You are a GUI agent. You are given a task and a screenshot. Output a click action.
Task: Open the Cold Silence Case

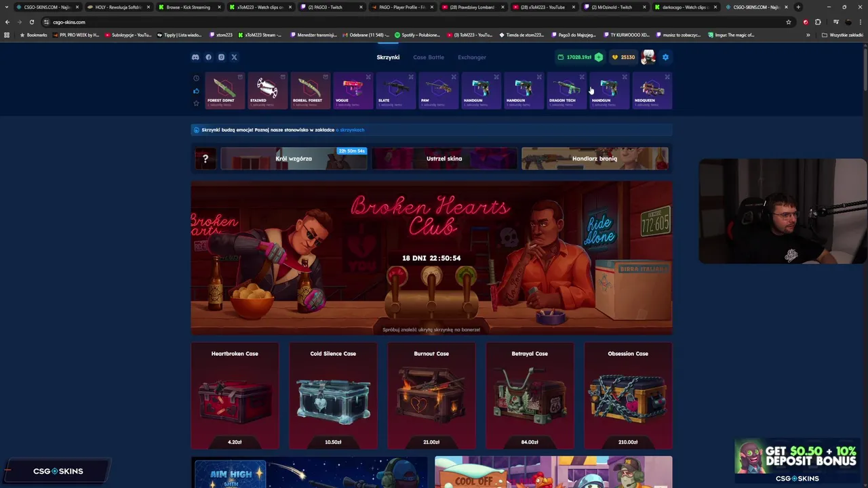pyautogui.click(x=333, y=396)
